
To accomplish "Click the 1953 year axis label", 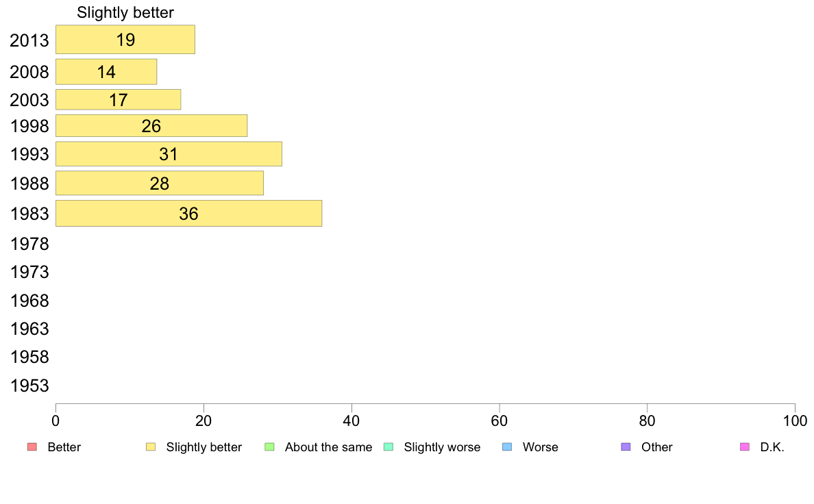I will [x=29, y=386].
